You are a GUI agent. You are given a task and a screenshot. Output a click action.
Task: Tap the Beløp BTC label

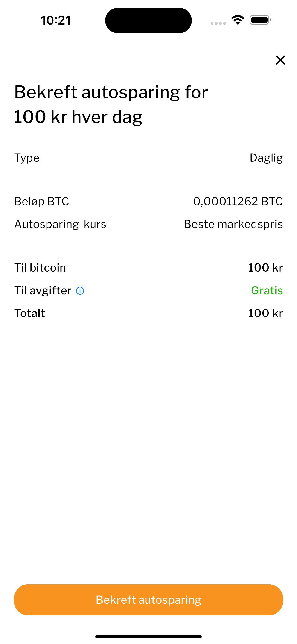(x=41, y=201)
